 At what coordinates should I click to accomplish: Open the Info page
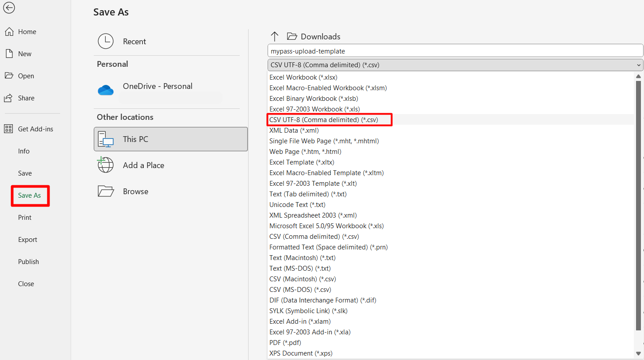pyautogui.click(x=24, y=151)
